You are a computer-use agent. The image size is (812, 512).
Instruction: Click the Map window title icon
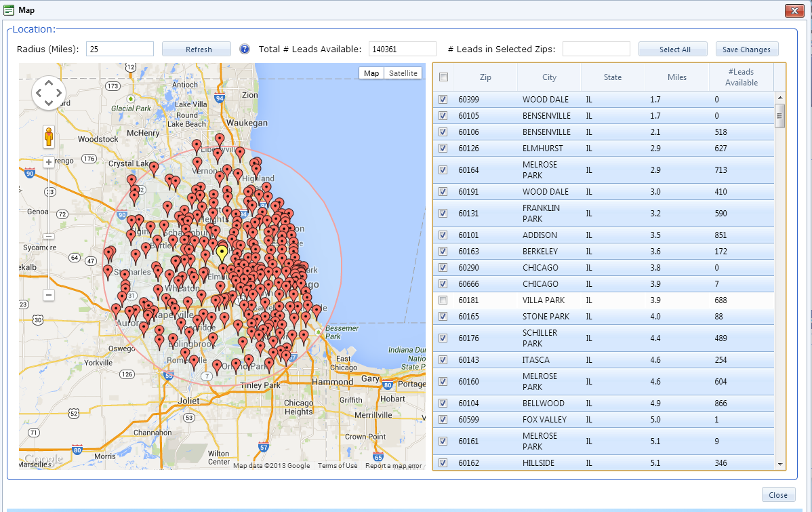coord(9,10)
